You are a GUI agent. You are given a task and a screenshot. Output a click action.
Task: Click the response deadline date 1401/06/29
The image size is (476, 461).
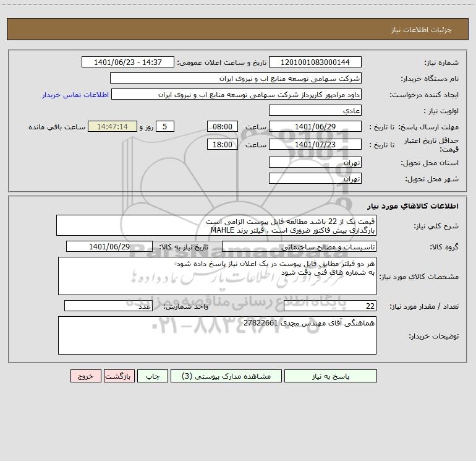pos(315,126)
